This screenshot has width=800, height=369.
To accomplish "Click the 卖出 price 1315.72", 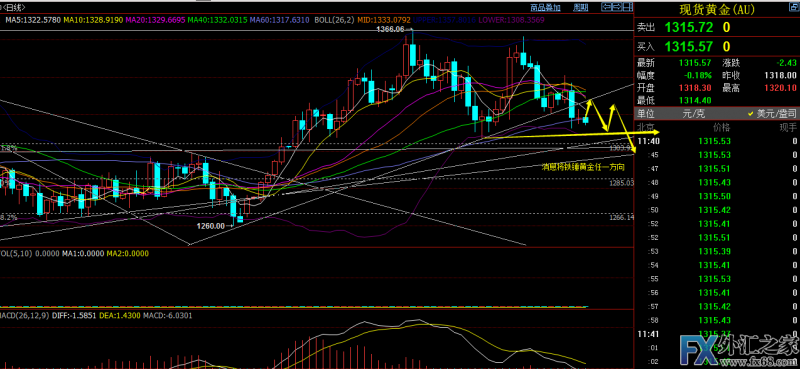I will point(688,28).
